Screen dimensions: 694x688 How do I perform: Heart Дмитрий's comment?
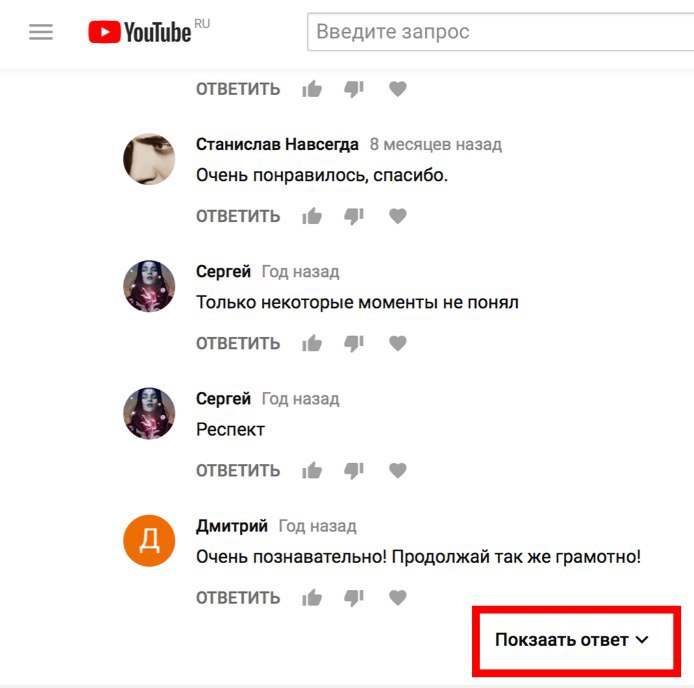397,597
